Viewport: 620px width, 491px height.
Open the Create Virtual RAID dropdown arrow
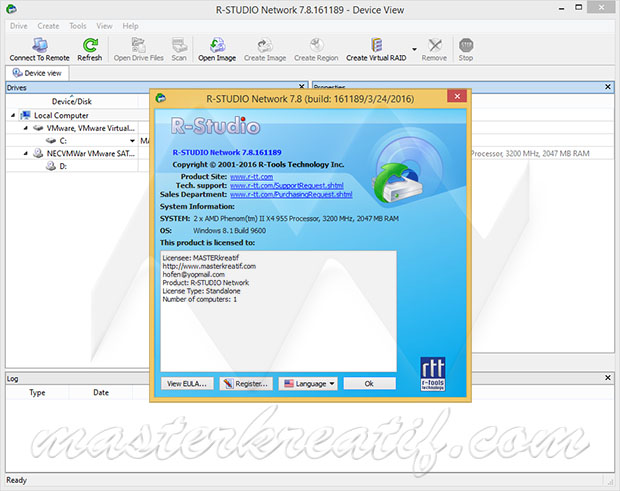click(x=414, y=49)
